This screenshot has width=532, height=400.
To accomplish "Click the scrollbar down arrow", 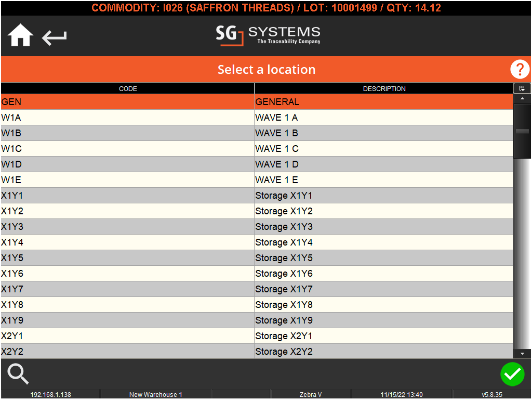I will (x=522, y=354).
